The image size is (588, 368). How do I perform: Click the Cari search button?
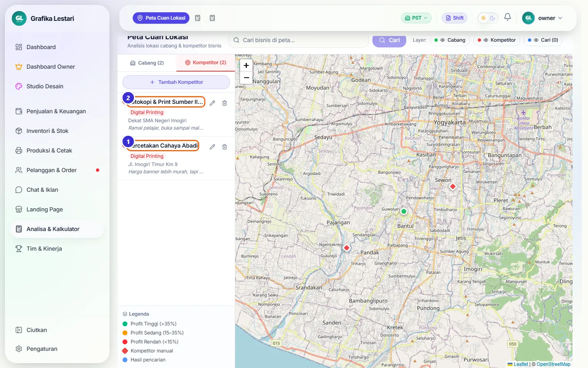pyautogui.click(x=389, y=40)
